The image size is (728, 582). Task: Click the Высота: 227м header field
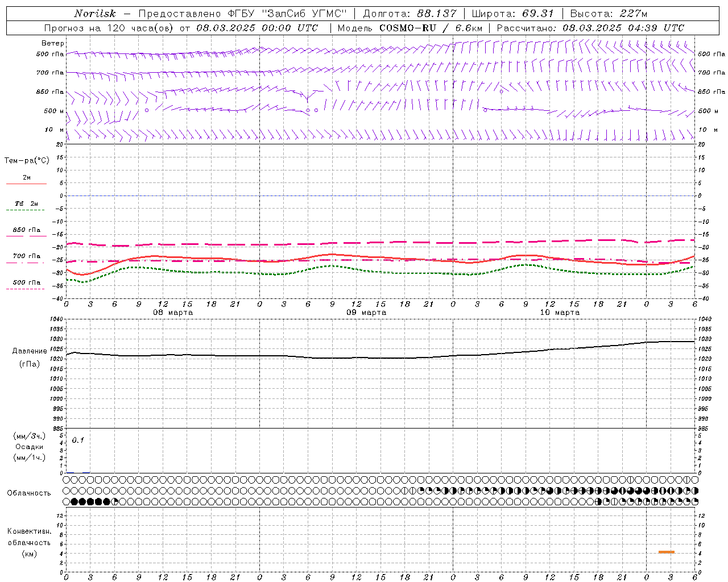(x=609, y=14)
